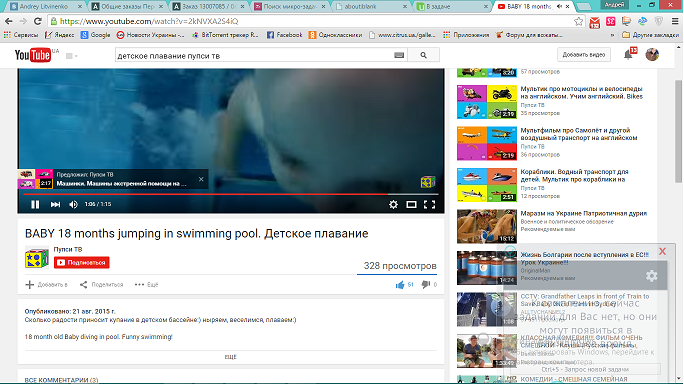Focus the YouTube search field
684x388 pixels.
(x=254, y=55)
